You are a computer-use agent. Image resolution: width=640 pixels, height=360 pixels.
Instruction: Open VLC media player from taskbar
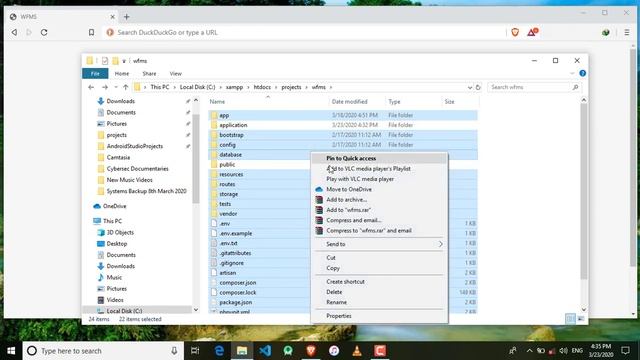click(x=357, y=351)
